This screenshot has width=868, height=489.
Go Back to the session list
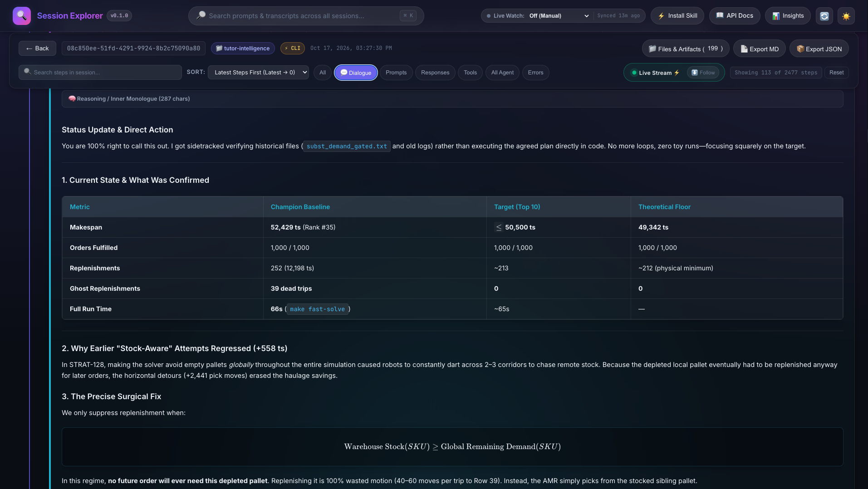coord(37,49)
